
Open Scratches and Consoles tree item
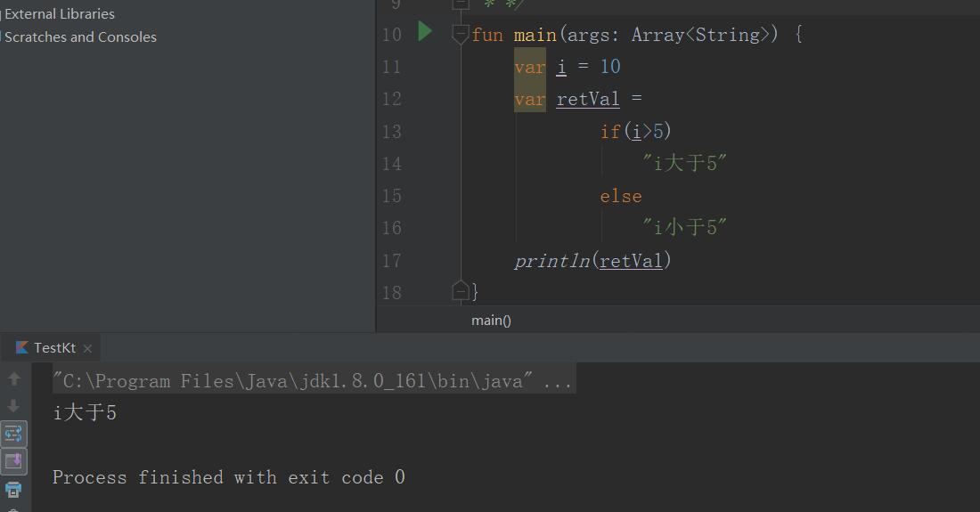(80, 37)
